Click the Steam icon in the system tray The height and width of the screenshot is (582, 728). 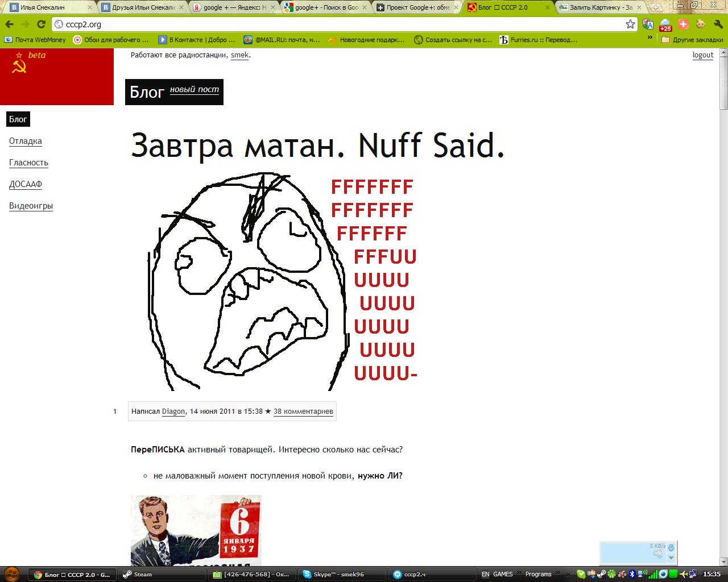601,574
